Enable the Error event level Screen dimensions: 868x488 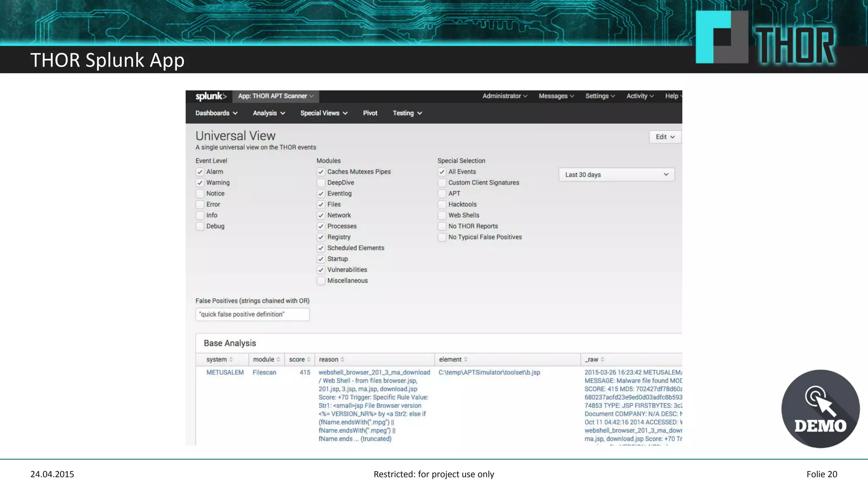(200, 205)
